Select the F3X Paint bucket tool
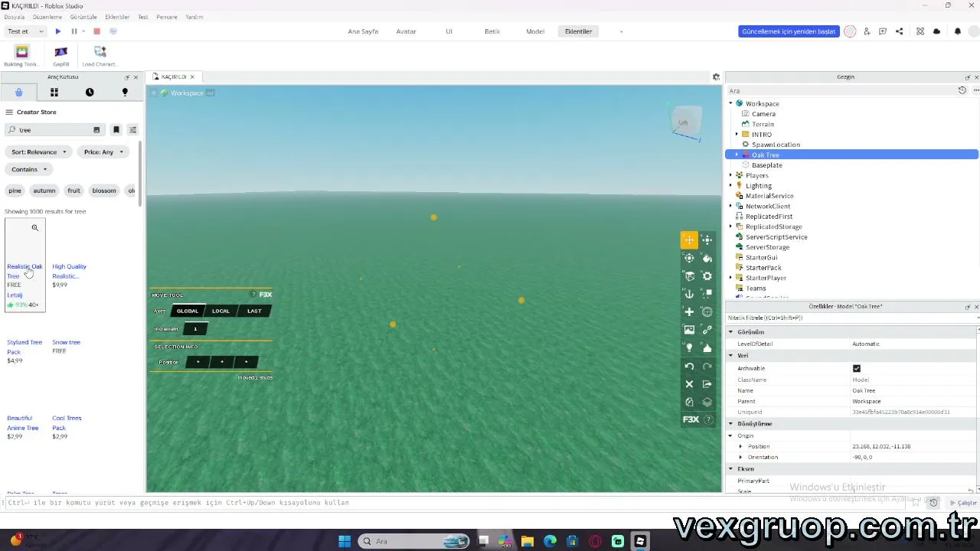The height and width of the screenshot is (551, 980). click(707, 258)
